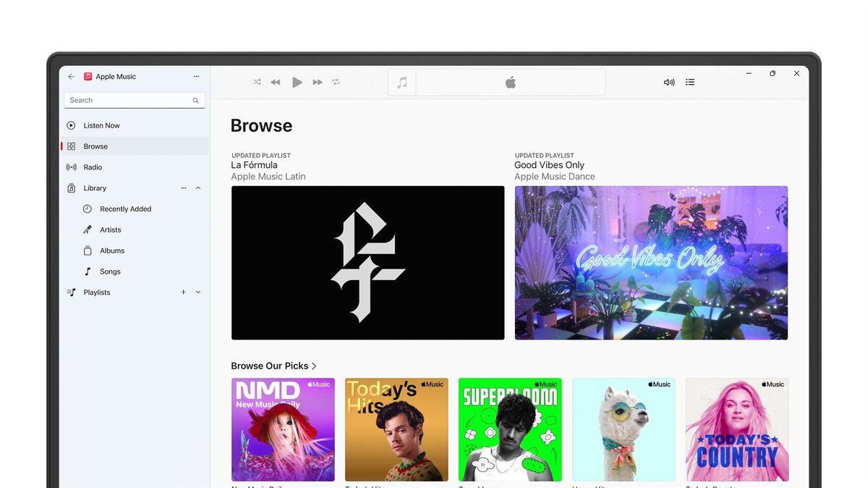Click the Browse grid icon

71,146
